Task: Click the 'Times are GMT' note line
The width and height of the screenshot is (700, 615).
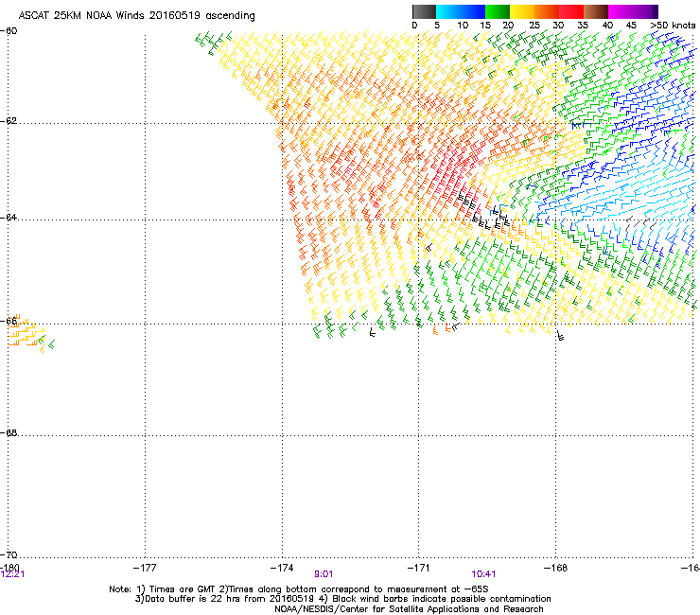Action: 299,589
